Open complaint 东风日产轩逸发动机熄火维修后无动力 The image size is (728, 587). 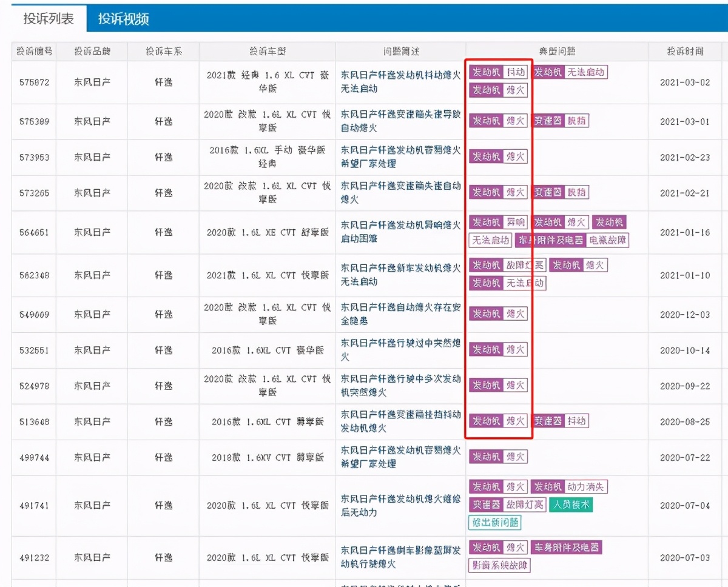coord(401,506)
